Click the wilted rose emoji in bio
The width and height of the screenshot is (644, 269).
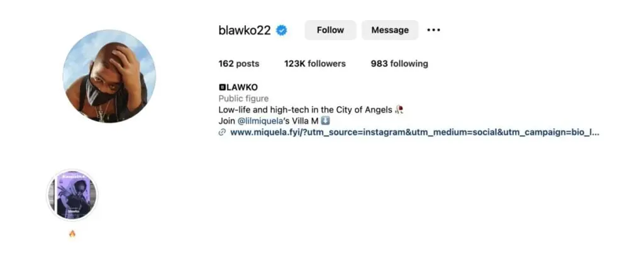click(399, 109)
